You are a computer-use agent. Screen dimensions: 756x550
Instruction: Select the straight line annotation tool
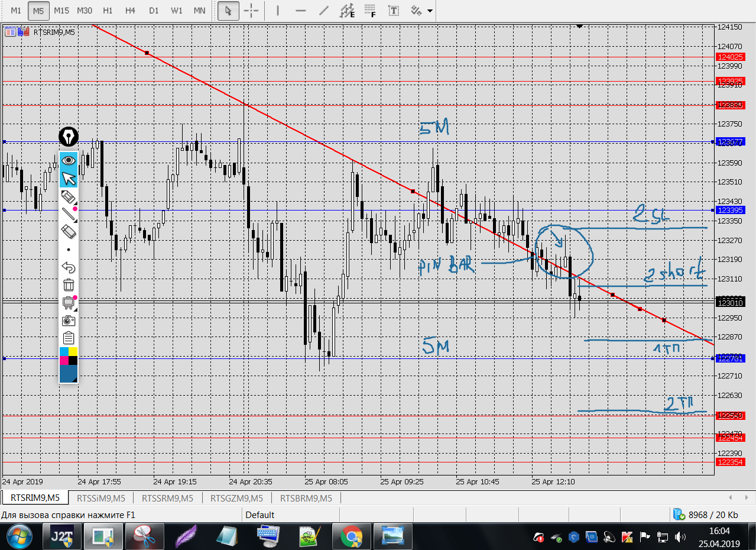pos(69,214)
